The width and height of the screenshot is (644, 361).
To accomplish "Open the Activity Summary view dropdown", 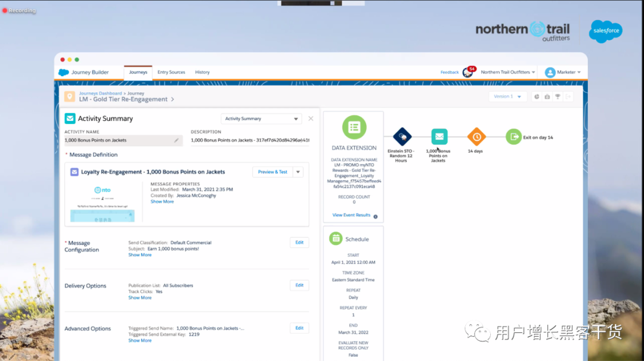I will click(x=261, y=119).
